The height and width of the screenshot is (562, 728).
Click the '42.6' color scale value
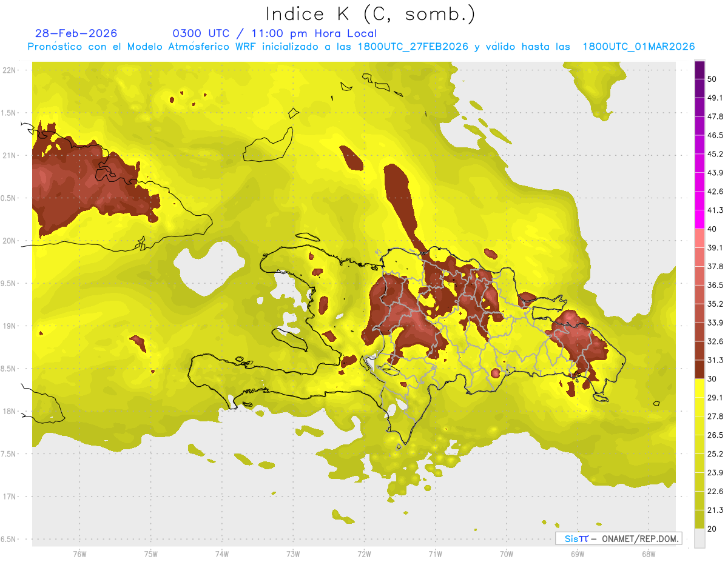click(715, 192)
